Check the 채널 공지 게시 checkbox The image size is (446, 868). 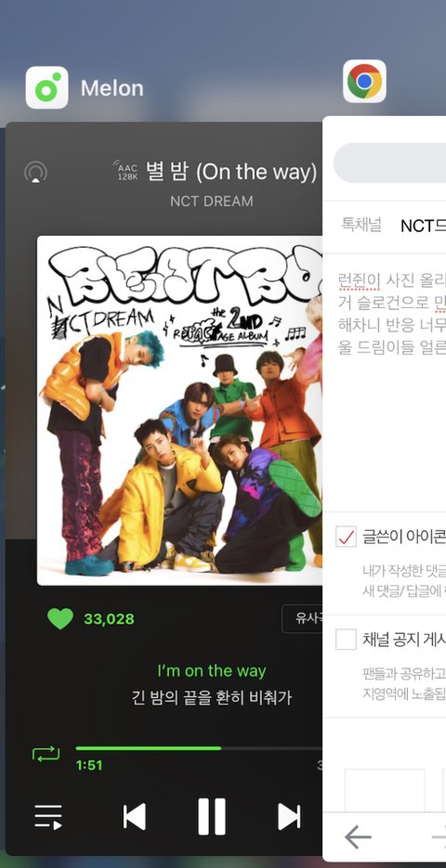(346, 640)
